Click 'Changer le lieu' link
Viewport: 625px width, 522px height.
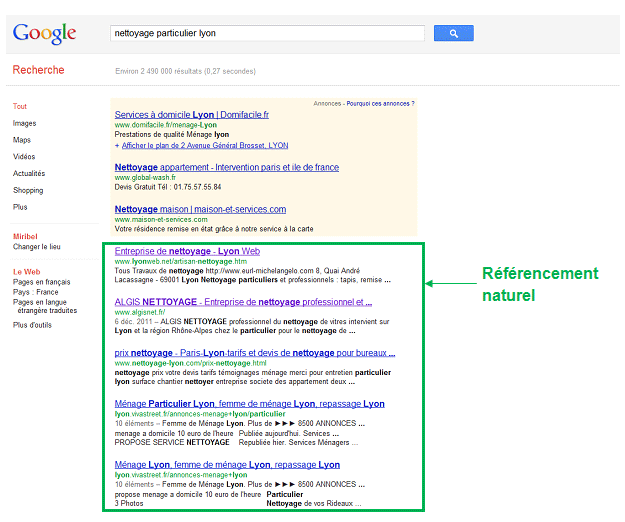click(x=37, y=247)
